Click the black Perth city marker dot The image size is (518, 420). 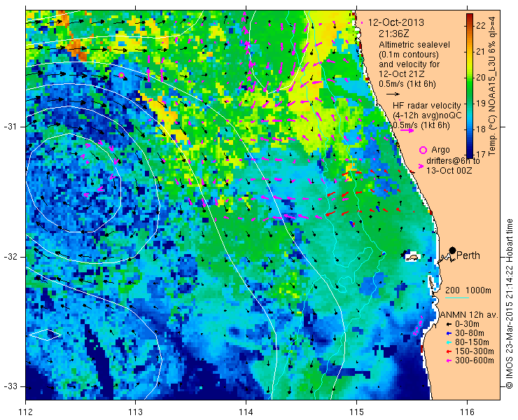(x=453, y=250)
